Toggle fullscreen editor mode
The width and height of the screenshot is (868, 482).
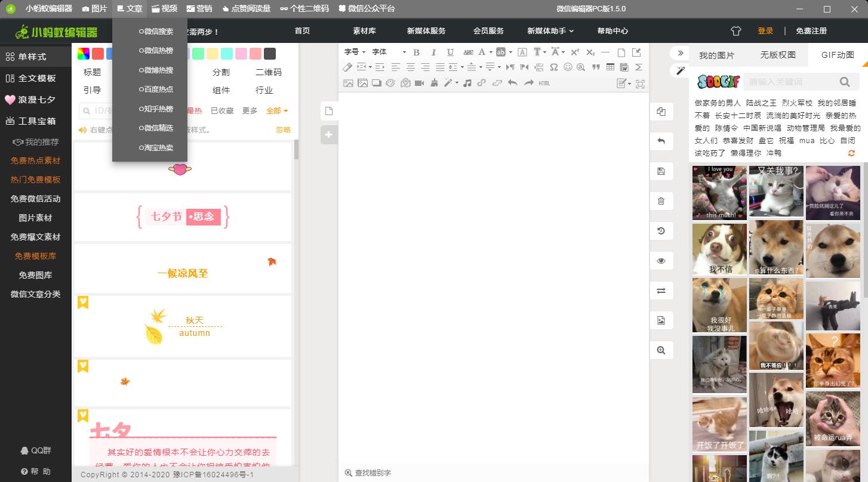[640, 84]
